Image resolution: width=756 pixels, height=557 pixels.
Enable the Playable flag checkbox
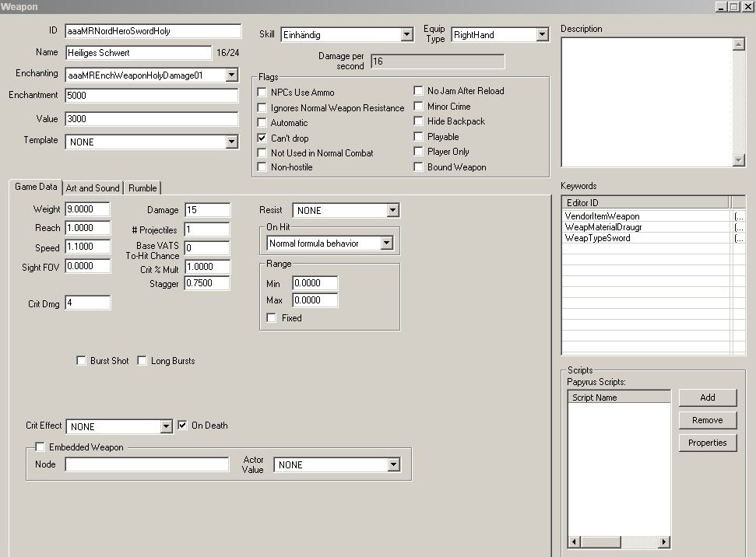[x=419, y=137]
